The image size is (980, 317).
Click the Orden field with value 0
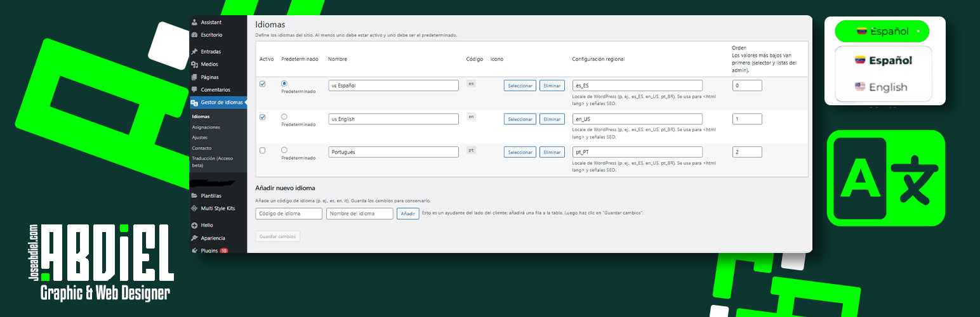pos(747,86)
